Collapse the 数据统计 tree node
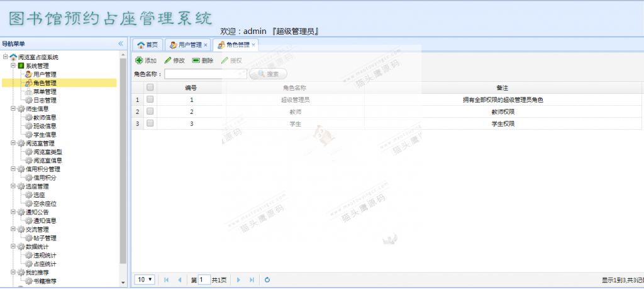 [x=13, y=247]
